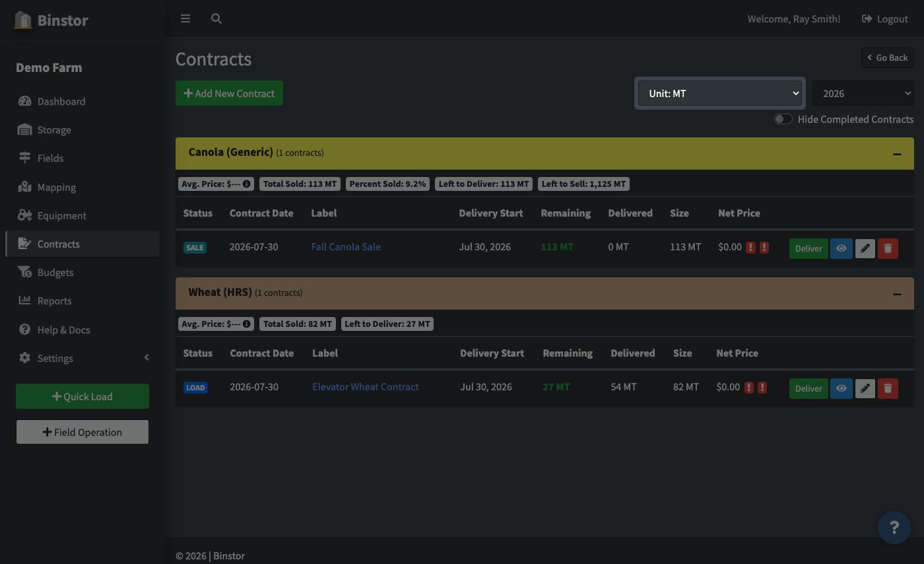Click the Go Back button
The image size is (924, 564).
click(x=887, y=57)
